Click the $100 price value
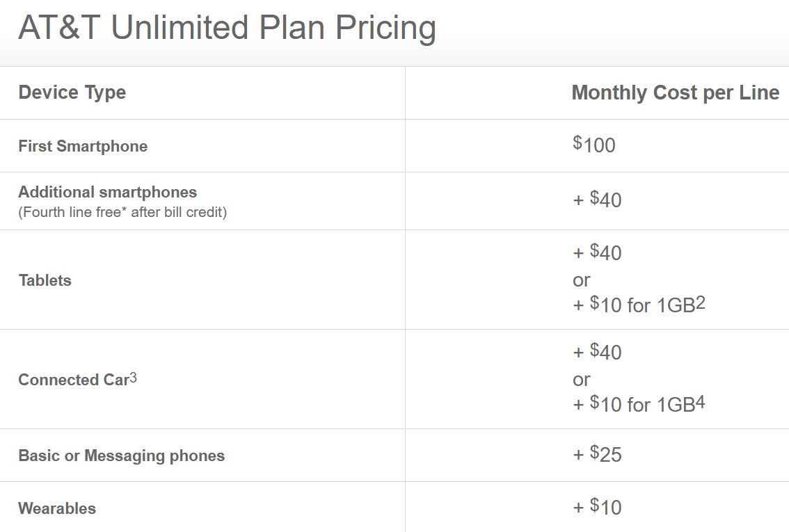Viewport: 789px width, 532px height. (x=594, y=145)
